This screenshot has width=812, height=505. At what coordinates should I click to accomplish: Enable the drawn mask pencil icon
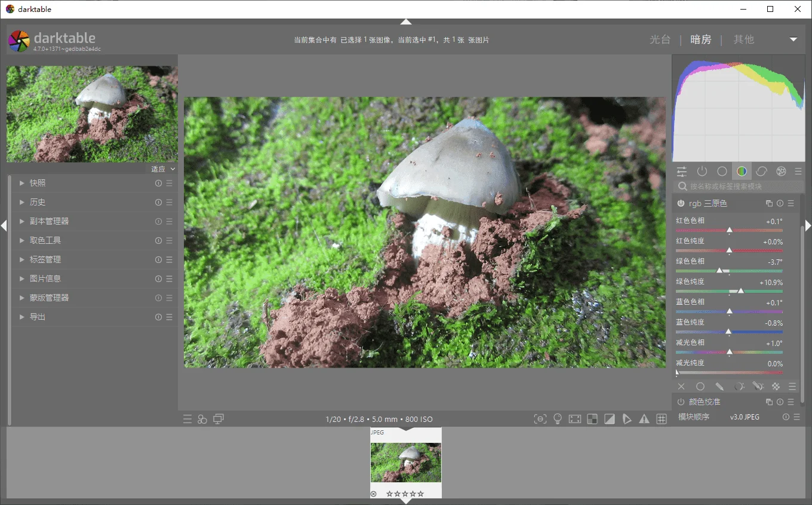pos(720,386)
